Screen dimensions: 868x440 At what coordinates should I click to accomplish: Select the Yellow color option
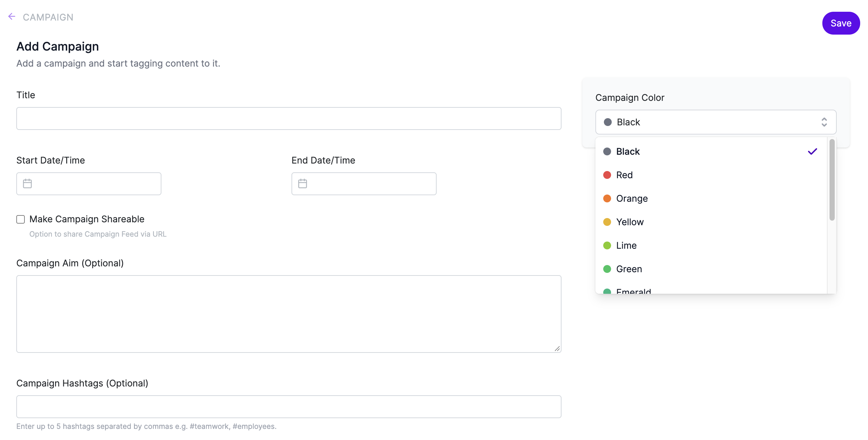coord(711,222)
